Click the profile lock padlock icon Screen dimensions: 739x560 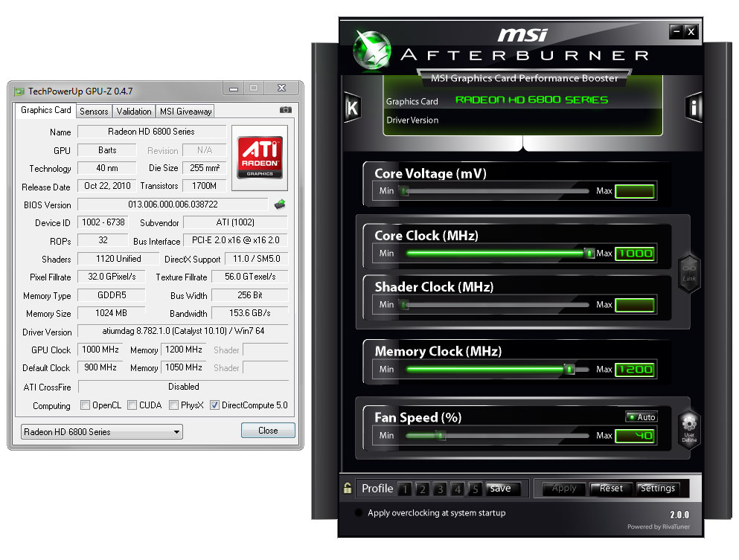click(x=348, y=488)
